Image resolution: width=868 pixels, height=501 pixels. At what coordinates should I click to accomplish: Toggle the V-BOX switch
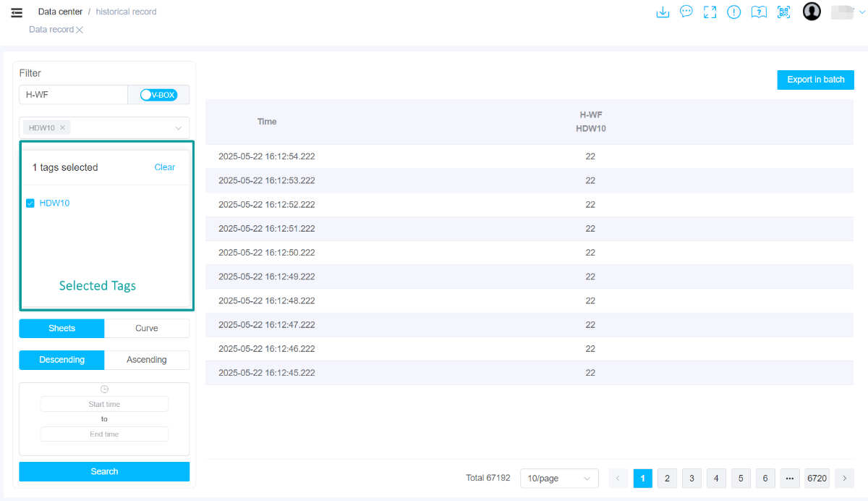158,95
